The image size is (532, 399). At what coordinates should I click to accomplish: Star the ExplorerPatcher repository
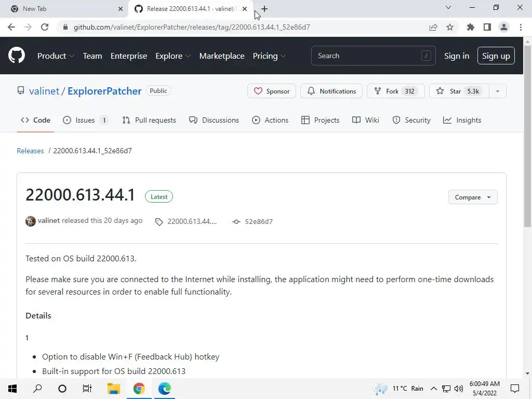(459, 91)
